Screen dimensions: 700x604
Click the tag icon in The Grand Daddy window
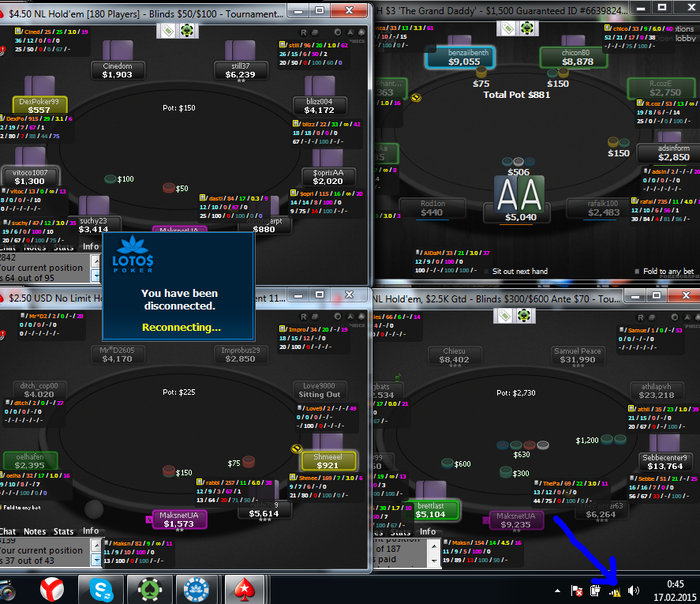tap(507, 29)
